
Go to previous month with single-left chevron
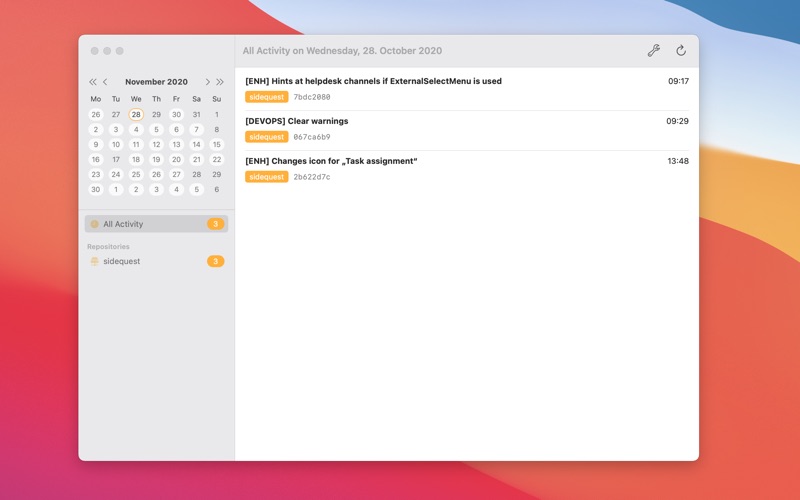click(x=105, y=82)
